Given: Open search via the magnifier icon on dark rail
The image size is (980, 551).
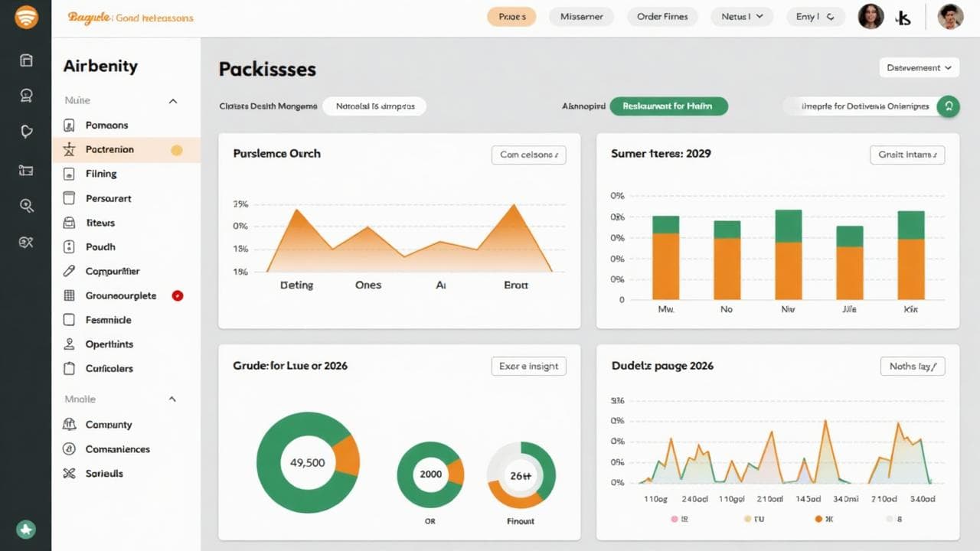Looking at the screenshot, I should point(26,205).
